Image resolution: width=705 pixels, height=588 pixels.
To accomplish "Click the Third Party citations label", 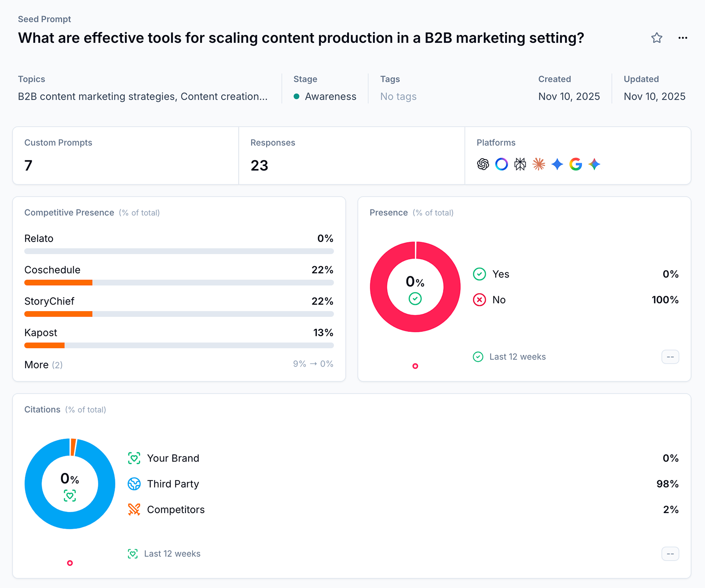I will coord(173,484).
